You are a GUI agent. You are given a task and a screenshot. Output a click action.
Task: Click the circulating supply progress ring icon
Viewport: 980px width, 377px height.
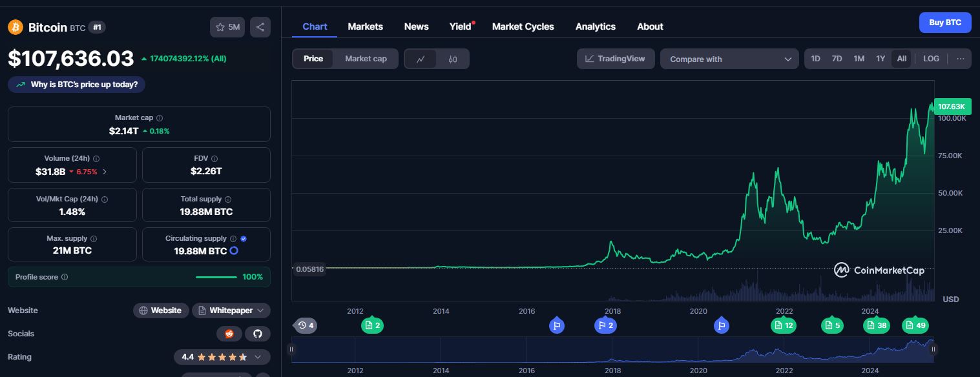point(234,250)
